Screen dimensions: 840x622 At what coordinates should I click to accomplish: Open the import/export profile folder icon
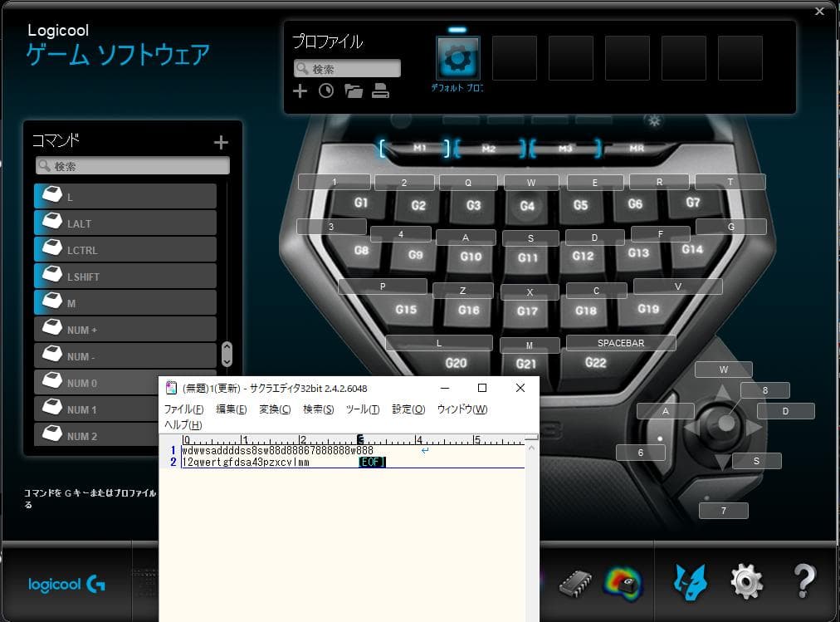tap(354, 91)
